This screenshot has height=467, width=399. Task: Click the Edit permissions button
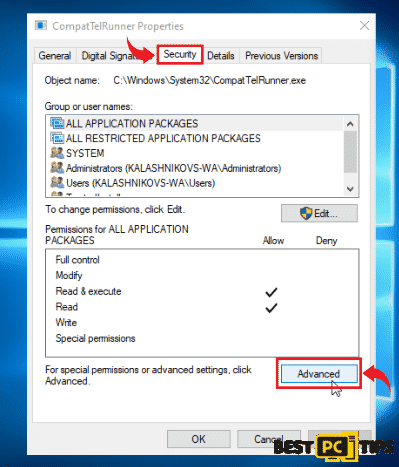(x=319, y=213)
